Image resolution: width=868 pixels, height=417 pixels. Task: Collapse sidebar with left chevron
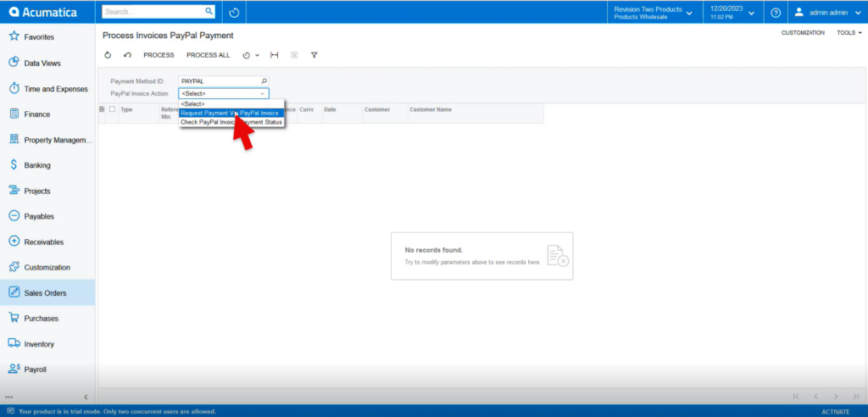point(86,397)
